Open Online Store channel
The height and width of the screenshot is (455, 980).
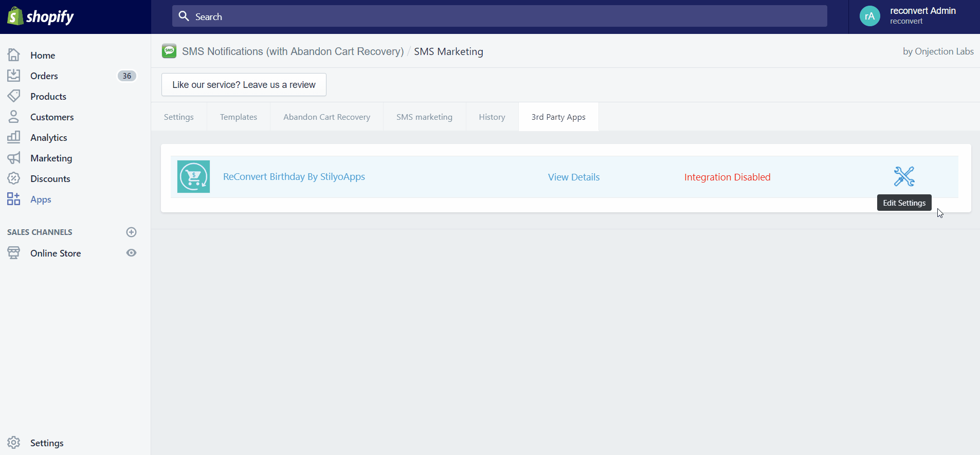tap(56, 253)
